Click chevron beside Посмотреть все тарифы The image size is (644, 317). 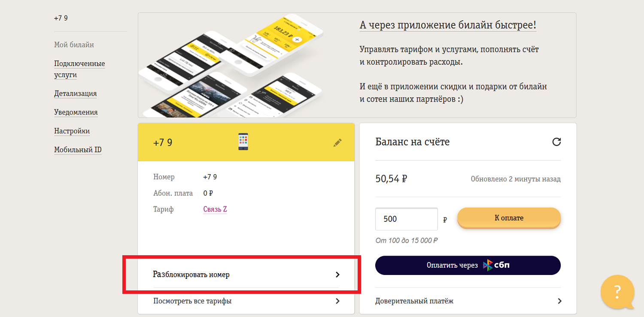pos(337,301)
